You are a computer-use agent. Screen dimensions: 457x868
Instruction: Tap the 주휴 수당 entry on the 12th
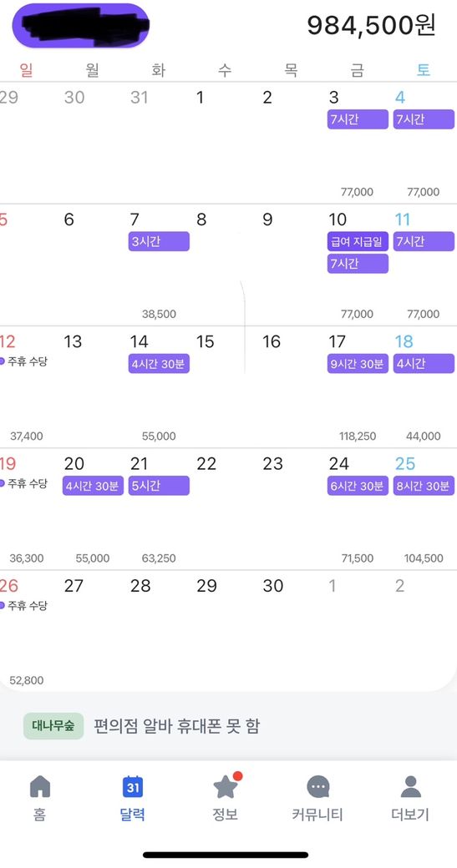(24, 361)
